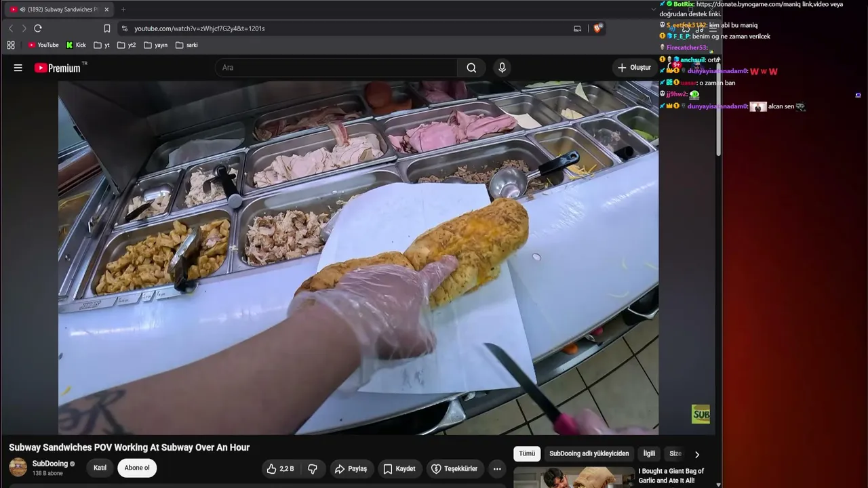This screenshot has width=868, height=488.
Task: Start voice search with microphone icon
Action: point(502,68)
